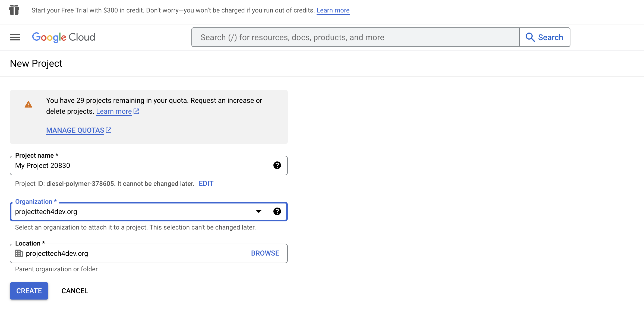Viewport: 644px width, 312px height.
Task: Click EDIT next to Project ID
Action: [x=206, y=184]
